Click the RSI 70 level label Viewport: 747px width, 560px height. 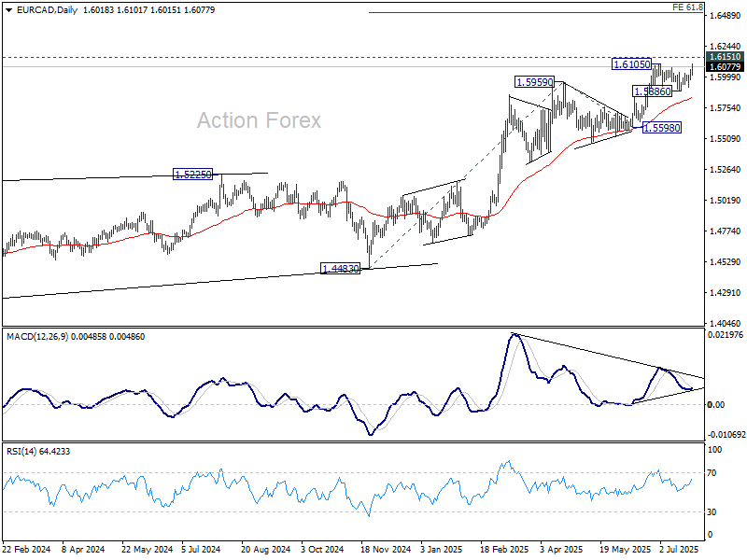(712, 473)
